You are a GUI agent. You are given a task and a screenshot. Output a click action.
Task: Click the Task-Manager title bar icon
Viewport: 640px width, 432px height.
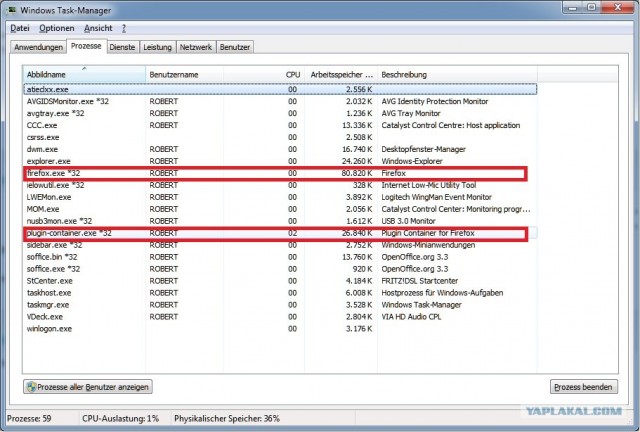pyautogui.click(x=12, y=10)
